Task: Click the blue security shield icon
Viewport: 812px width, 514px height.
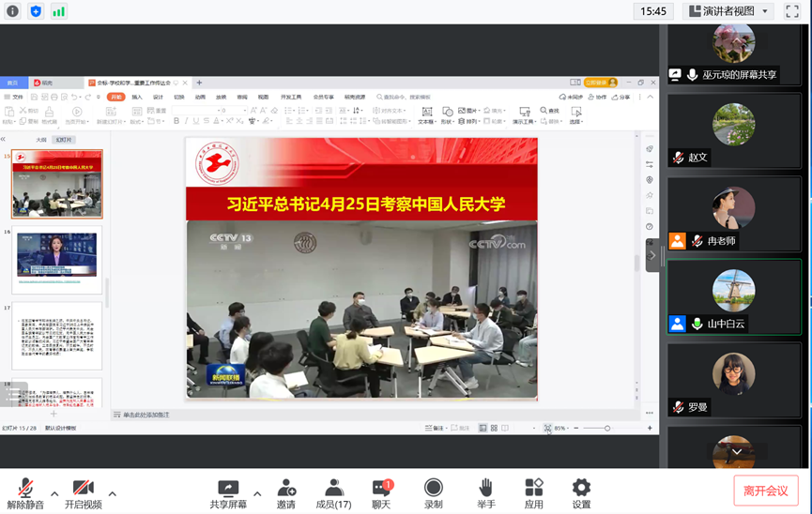Action: tap(36, 11)
